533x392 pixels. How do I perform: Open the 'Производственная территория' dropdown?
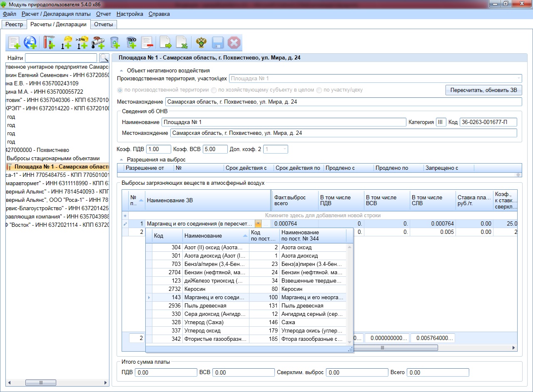click(518, 78)
